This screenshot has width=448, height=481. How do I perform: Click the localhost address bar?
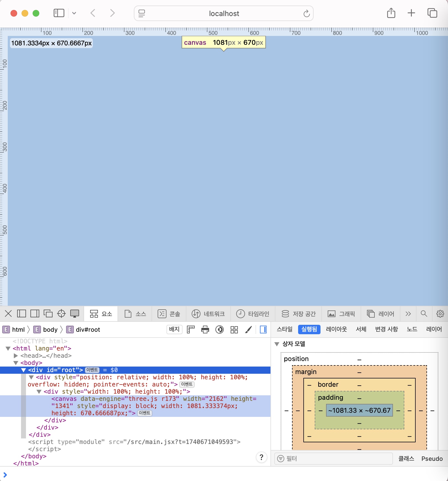point(224,14)
